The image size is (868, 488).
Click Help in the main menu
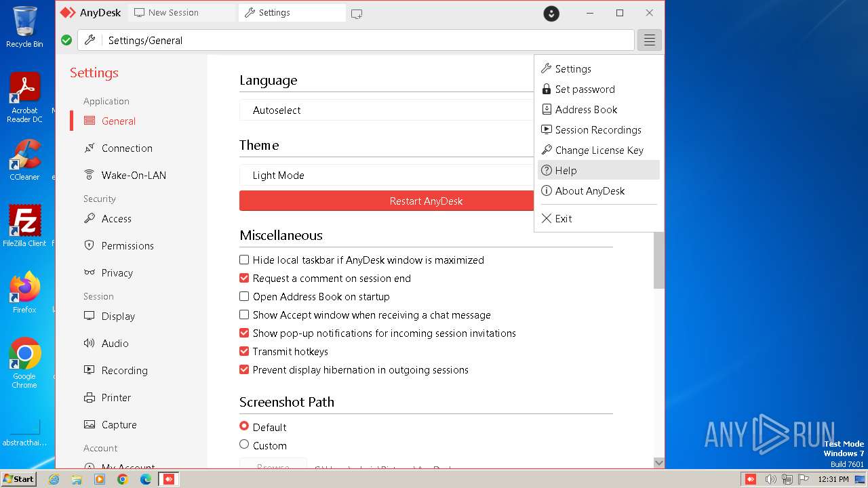tap(599, 170)
